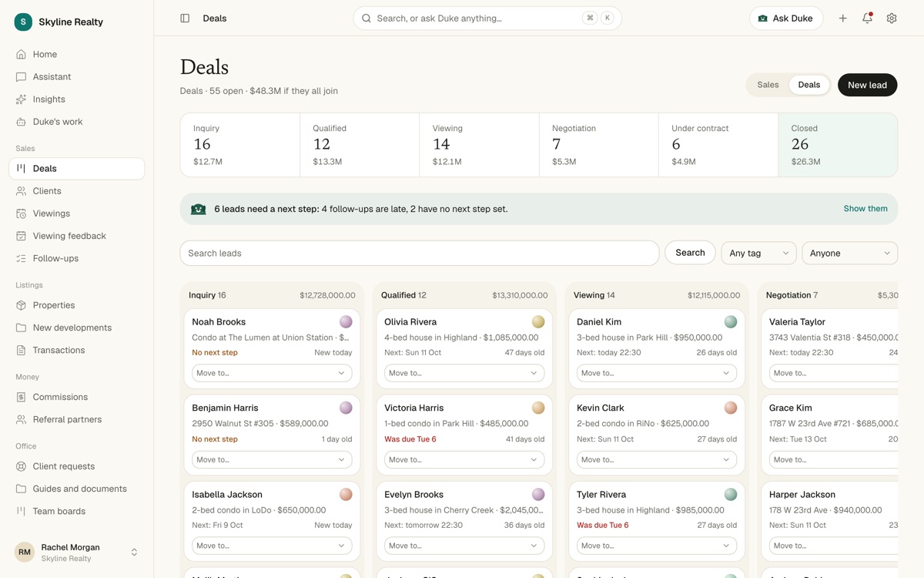
Task: Click Victoria Harris 'Was due Tue 6' label
Action: click(x=410, y=439)
